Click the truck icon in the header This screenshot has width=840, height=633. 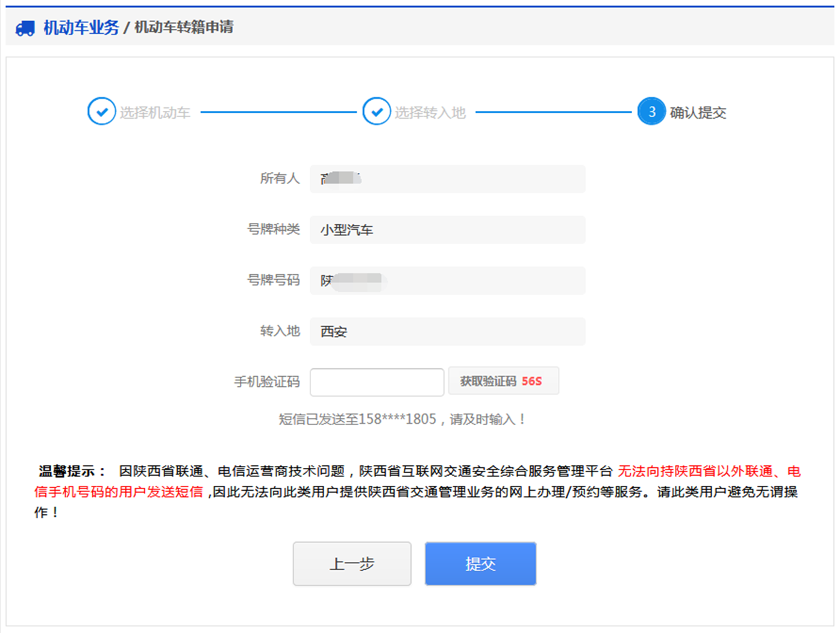(x=25, y=28)
